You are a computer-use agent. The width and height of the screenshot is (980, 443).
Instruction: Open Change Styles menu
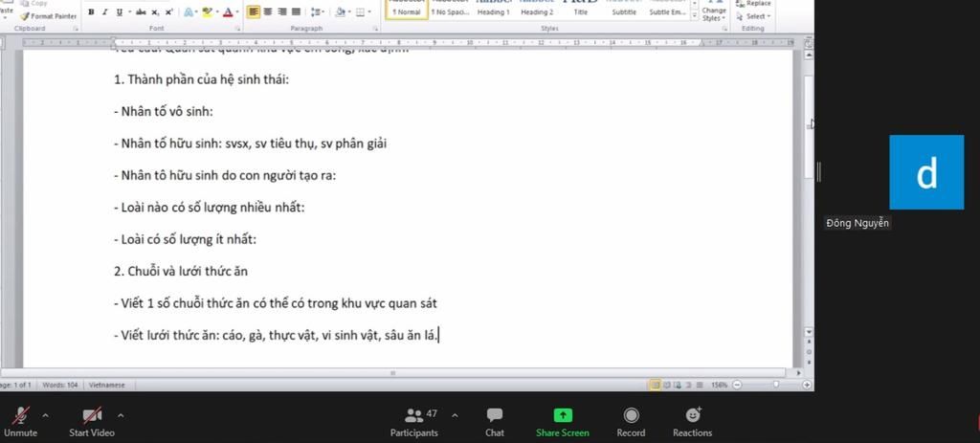713,12
